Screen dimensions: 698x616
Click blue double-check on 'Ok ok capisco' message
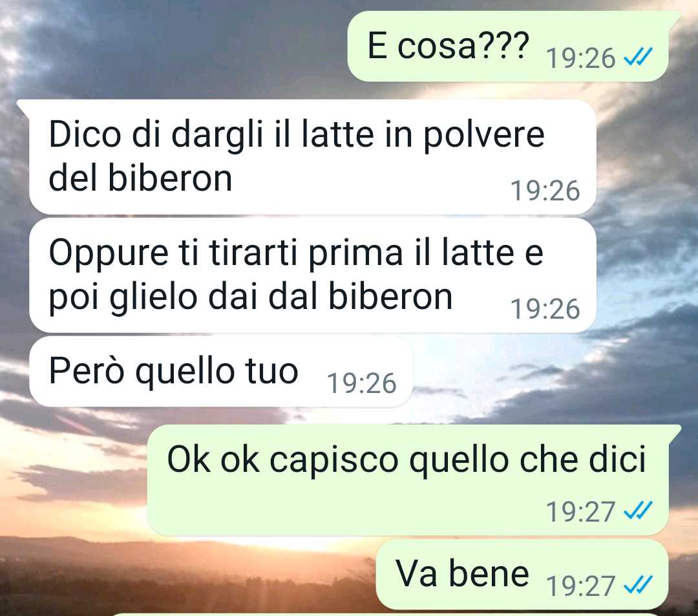pyautogui.click(x=638, y=510)
